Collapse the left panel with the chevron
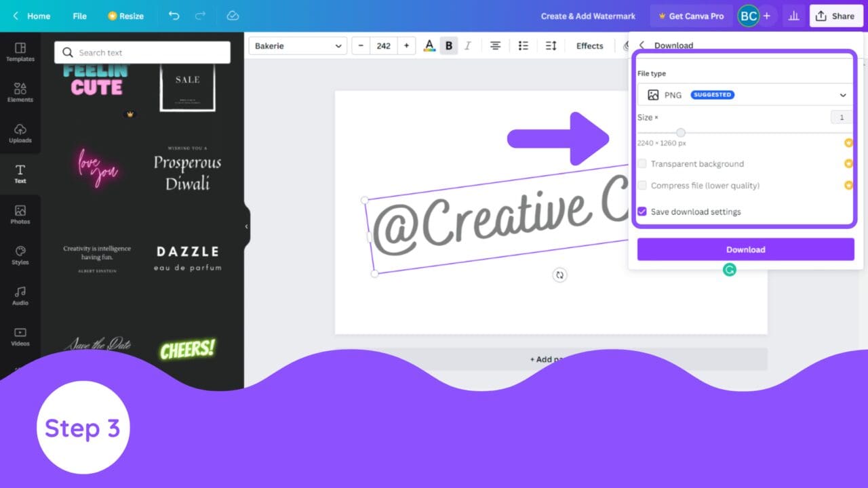 [246, 227]
